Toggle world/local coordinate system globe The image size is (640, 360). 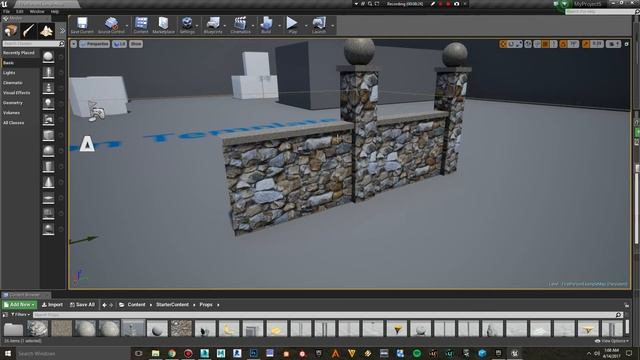[528, 44]
